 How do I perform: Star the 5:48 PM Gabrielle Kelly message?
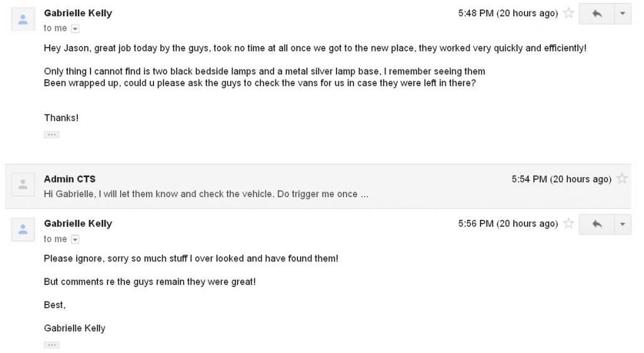click(569, 13)
